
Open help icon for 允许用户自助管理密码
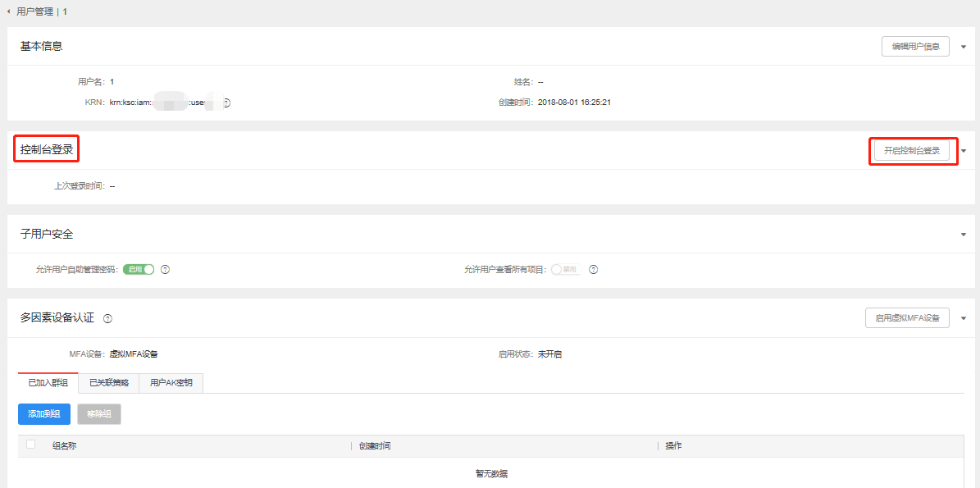tap(165, 270)
